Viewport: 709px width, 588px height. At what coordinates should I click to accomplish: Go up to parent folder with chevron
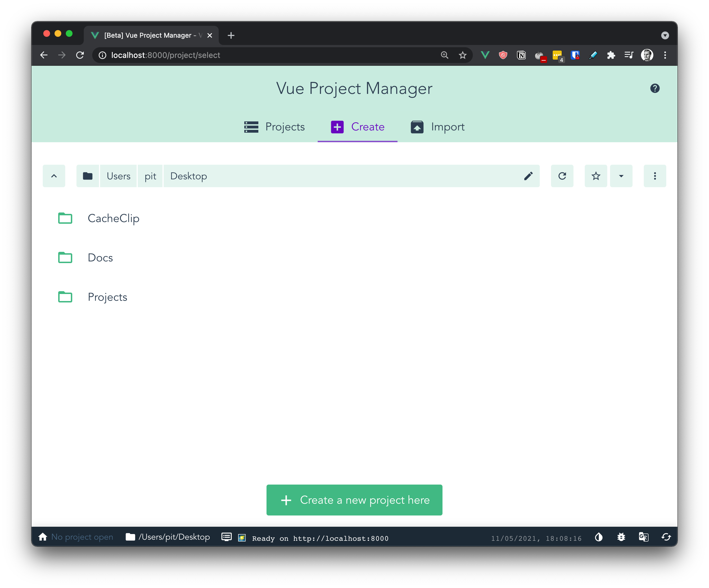[54, 176]
